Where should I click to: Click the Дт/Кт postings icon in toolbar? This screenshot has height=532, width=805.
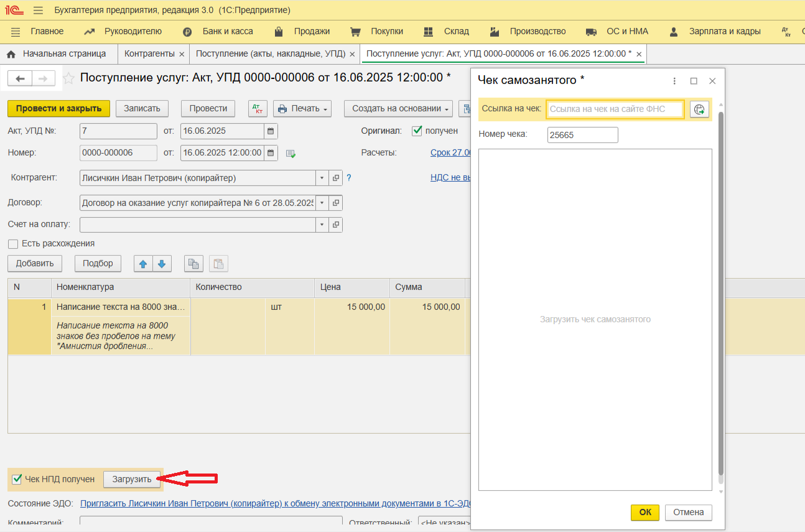[258, 108]
